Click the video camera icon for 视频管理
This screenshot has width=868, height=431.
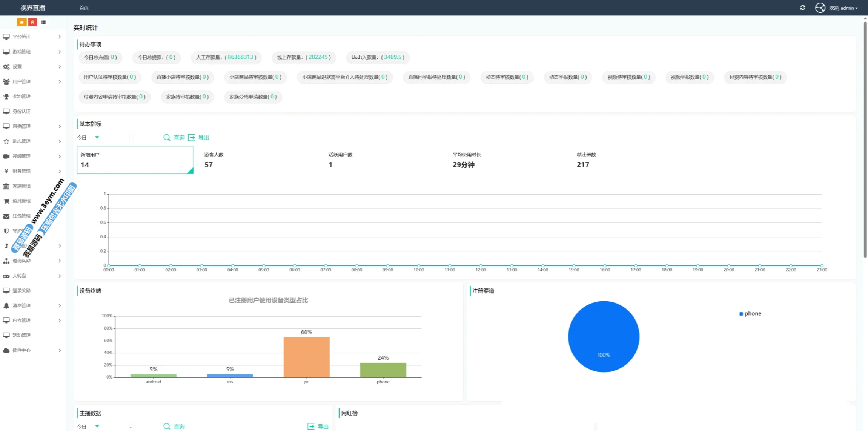pos(6,156)
